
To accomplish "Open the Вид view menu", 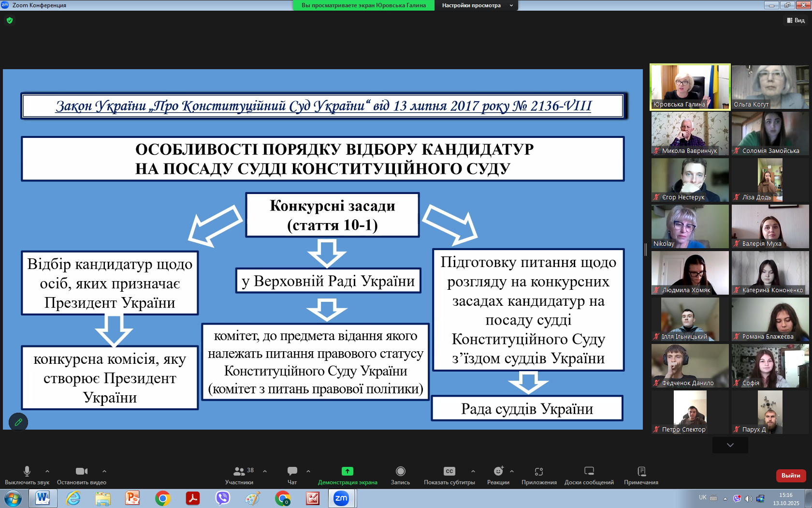I will 796,20.
